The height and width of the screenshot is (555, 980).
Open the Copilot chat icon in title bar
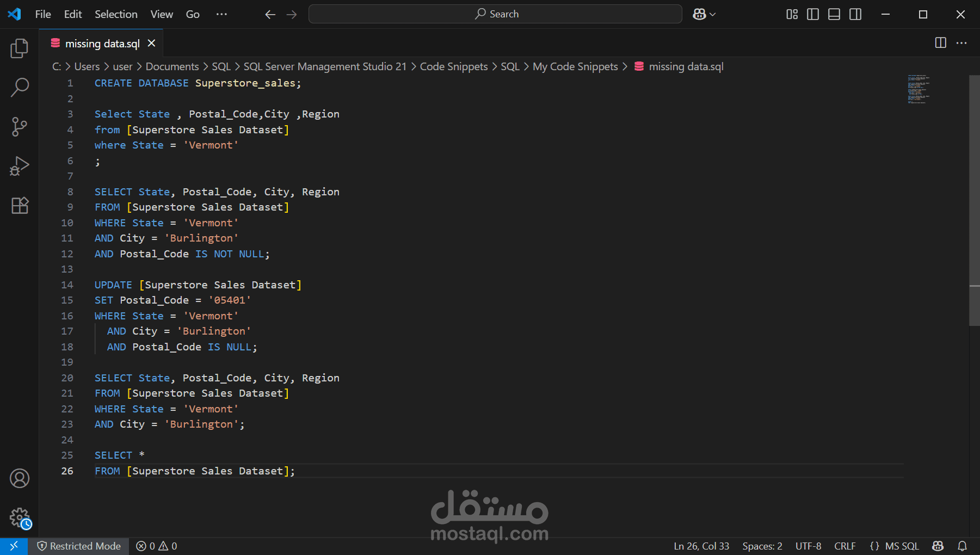(x=699, y=14)
